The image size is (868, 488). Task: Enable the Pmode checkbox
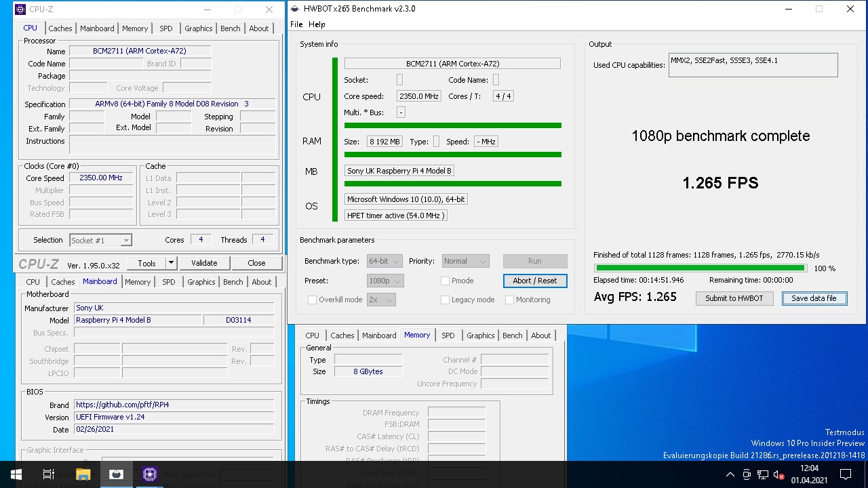click(x=445, y=281)
